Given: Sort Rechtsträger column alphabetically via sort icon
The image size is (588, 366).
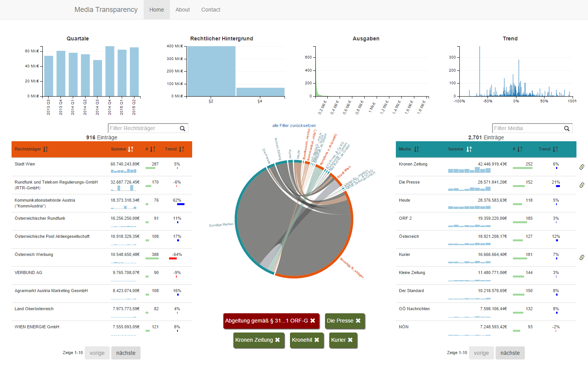Looking at the screenshot, I should [x=45, y=149].
